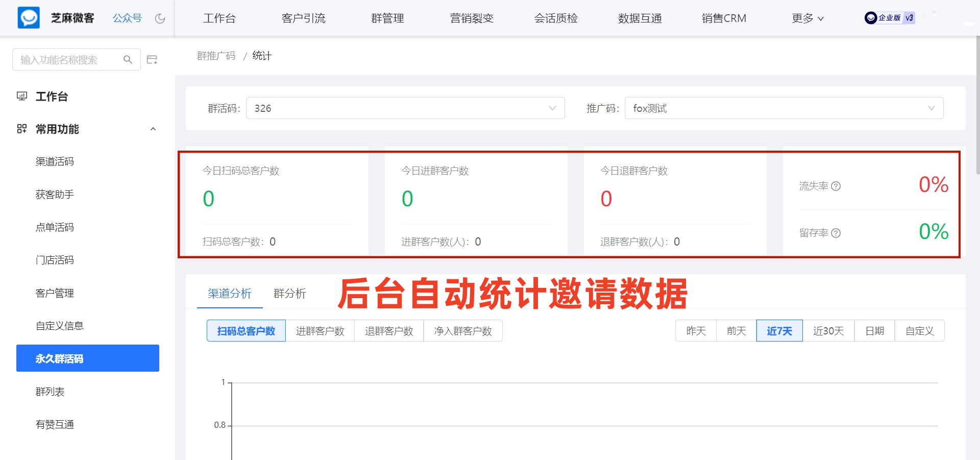Open 营销裂变 in top navigation
Image resolution: width=980 pixels, height=460 pixels.
[472, 18]
